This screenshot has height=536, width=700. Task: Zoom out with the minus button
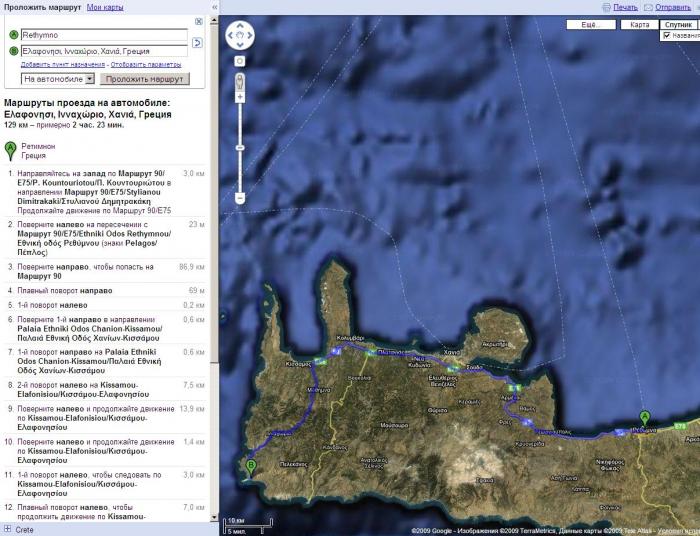click(240, 198)
